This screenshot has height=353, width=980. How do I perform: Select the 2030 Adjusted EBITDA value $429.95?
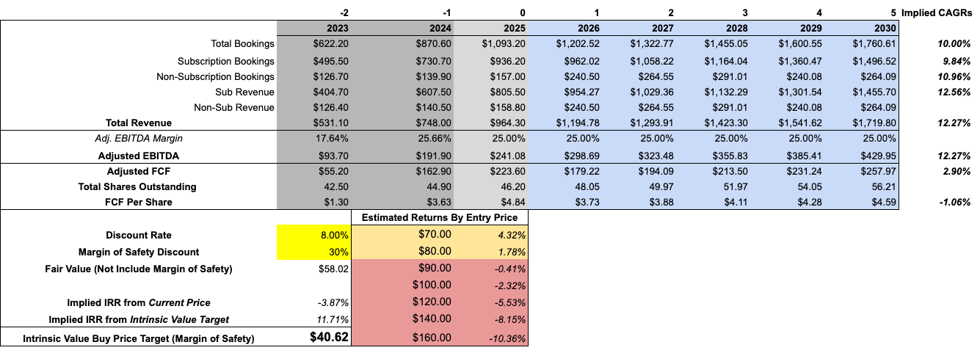[862, 156]
